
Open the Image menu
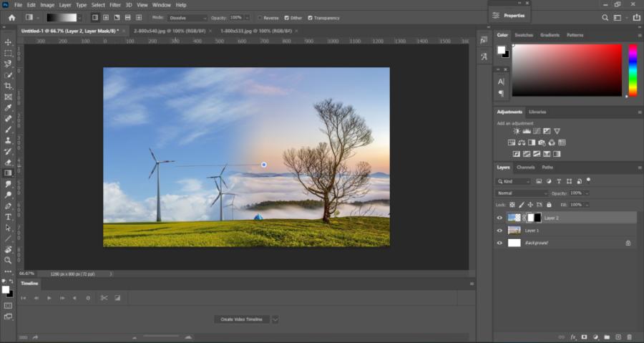47,5
